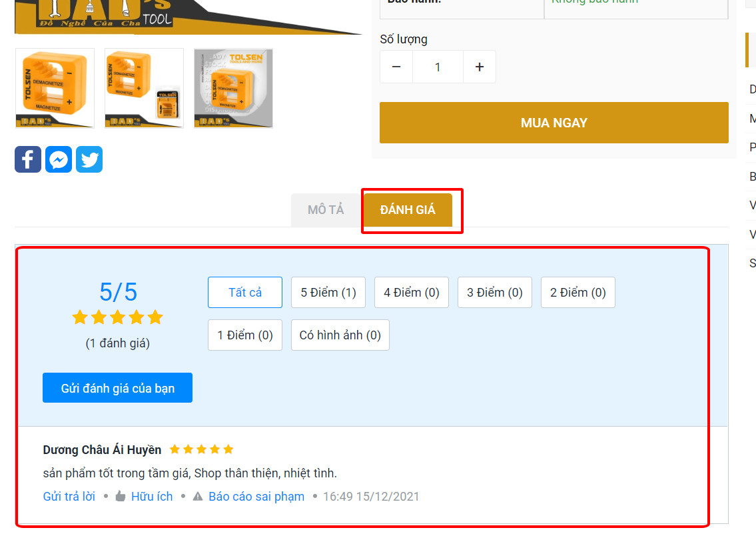This screenshot has width=756, height=538.
Task: Click the 5/5 rating score
Action: [118, 292]
